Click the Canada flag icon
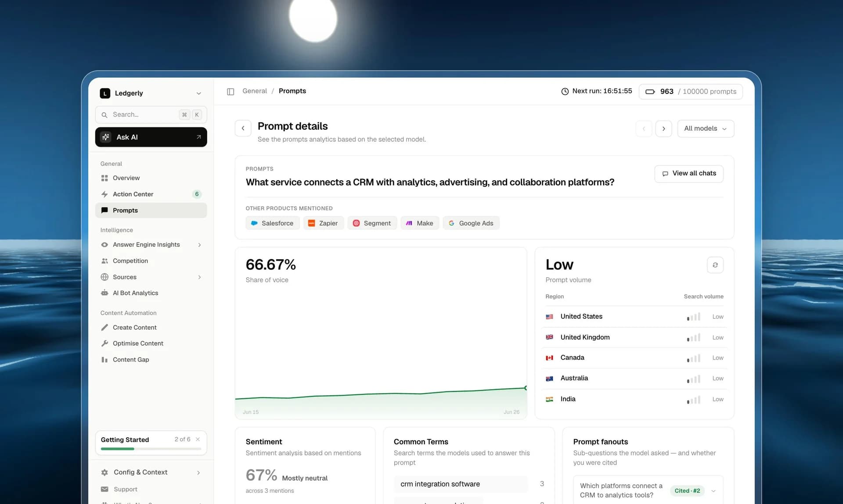843x504 pixels. pyautogui.click(x=549, y=357)
